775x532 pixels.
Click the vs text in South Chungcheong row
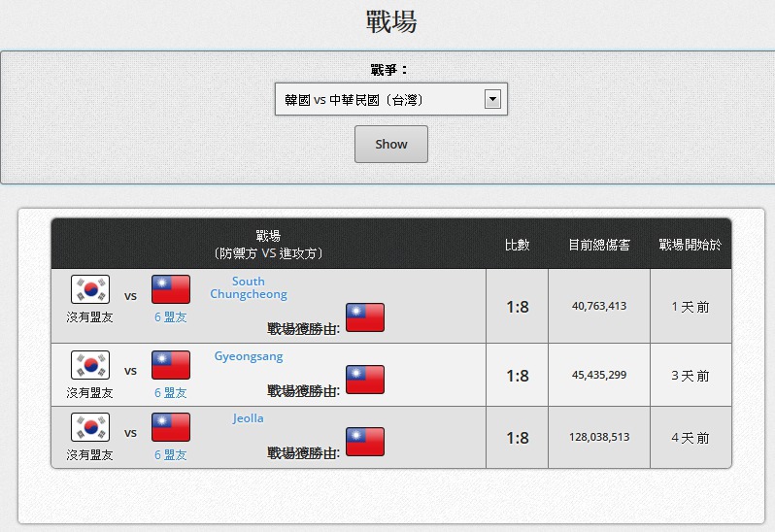[x=130, y=296]
